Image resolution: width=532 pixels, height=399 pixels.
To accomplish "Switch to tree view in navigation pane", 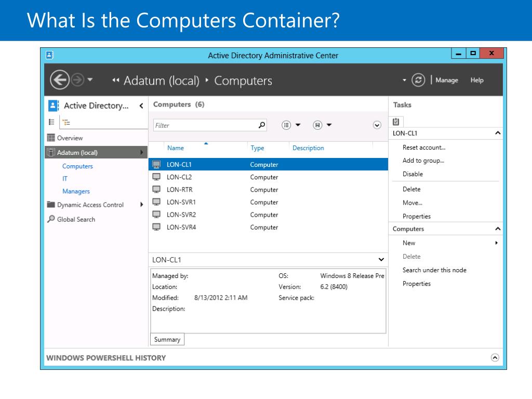I will click(x=66, y=123).
